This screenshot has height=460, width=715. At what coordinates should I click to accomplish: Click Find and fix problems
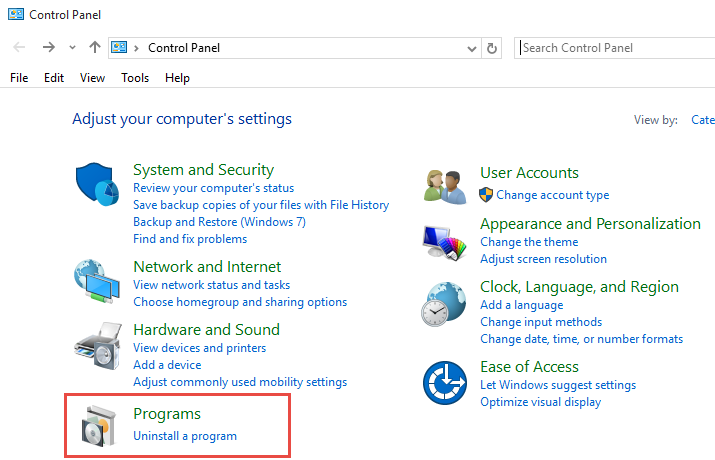pos(190,239)
